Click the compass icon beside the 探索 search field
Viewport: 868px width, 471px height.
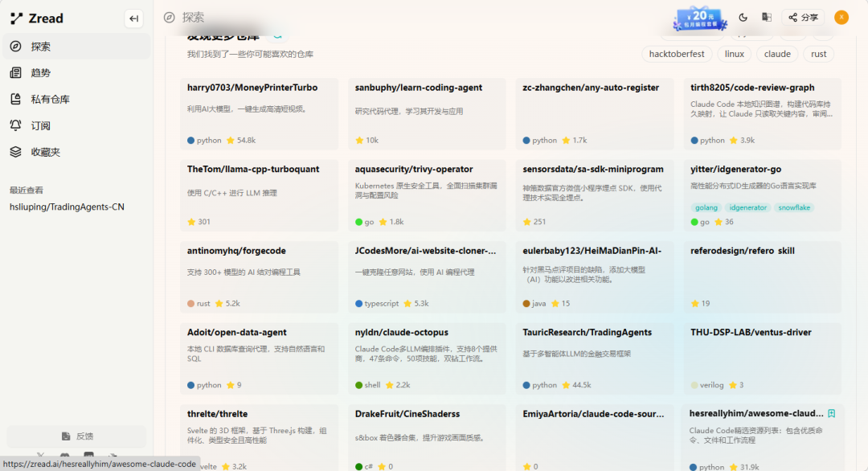170,18
